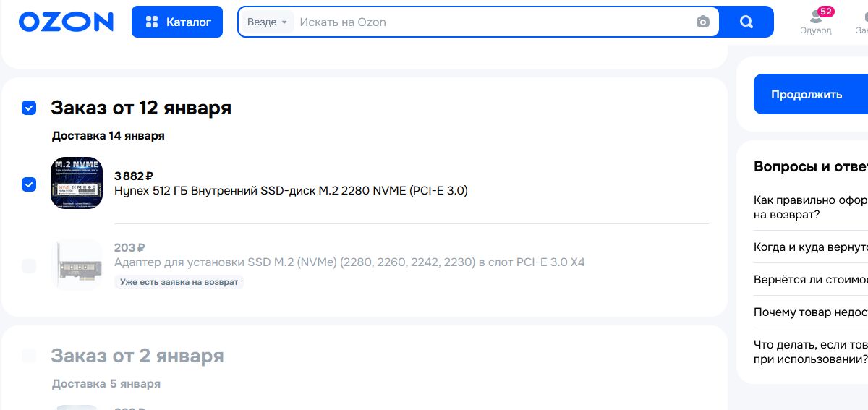Toggle the Заказ от 12 января checkbox
This screenshot has width=868, height=410.
(29, 108)
